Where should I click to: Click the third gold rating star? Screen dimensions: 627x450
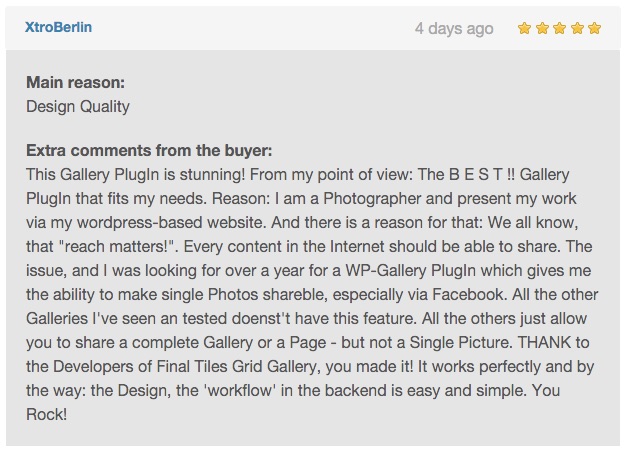coord(559,28)
